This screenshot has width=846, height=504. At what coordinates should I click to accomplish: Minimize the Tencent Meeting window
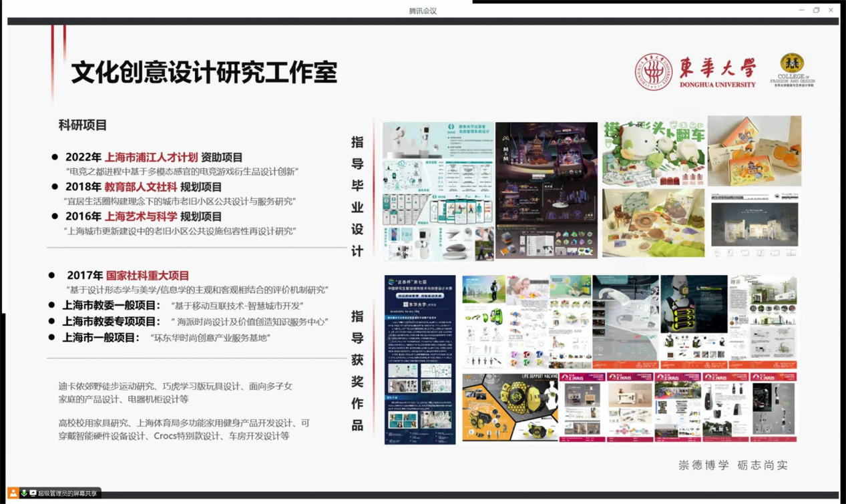[801, 10]
